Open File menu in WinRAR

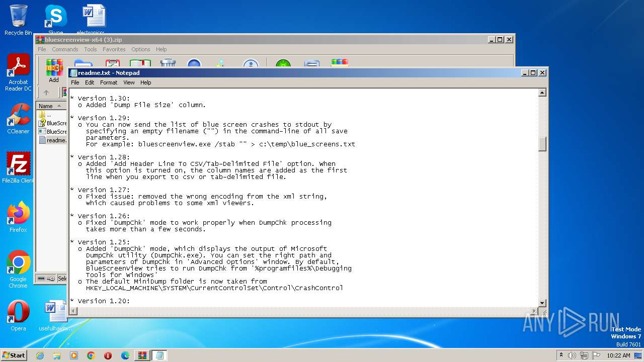[42, 49]
